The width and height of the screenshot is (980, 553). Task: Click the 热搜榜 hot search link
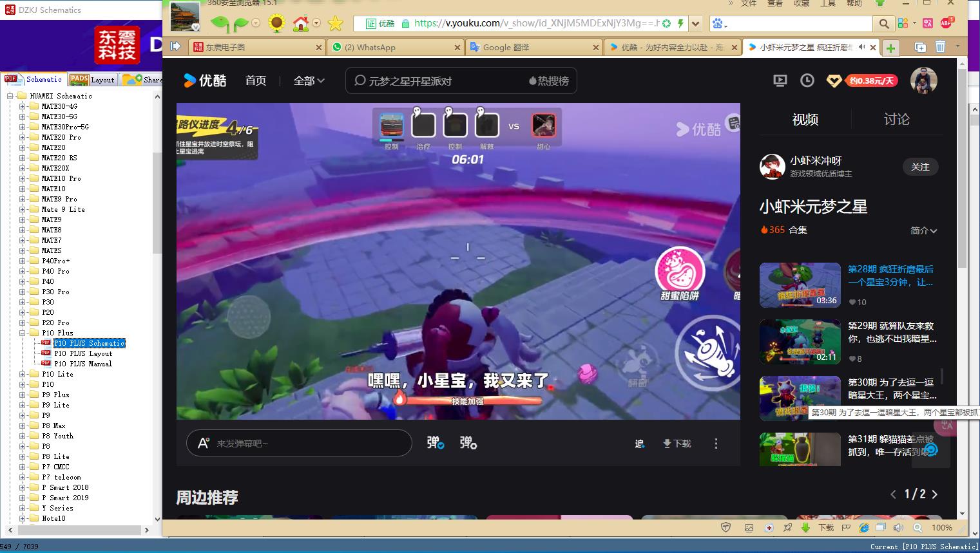tap(548, 80)
